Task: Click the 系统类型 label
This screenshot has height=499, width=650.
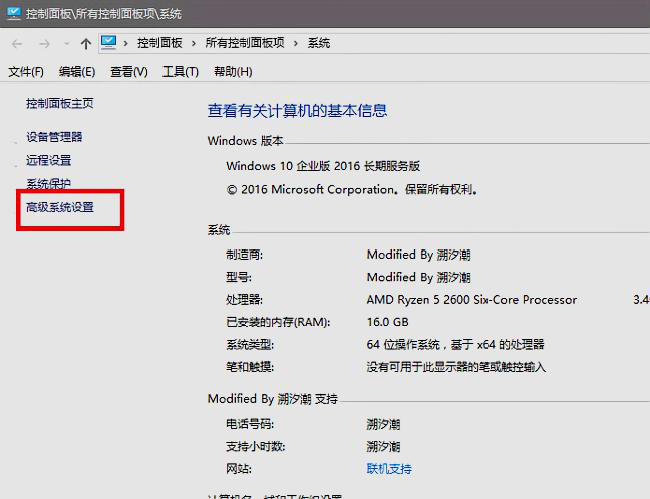Action: (250, 344)
